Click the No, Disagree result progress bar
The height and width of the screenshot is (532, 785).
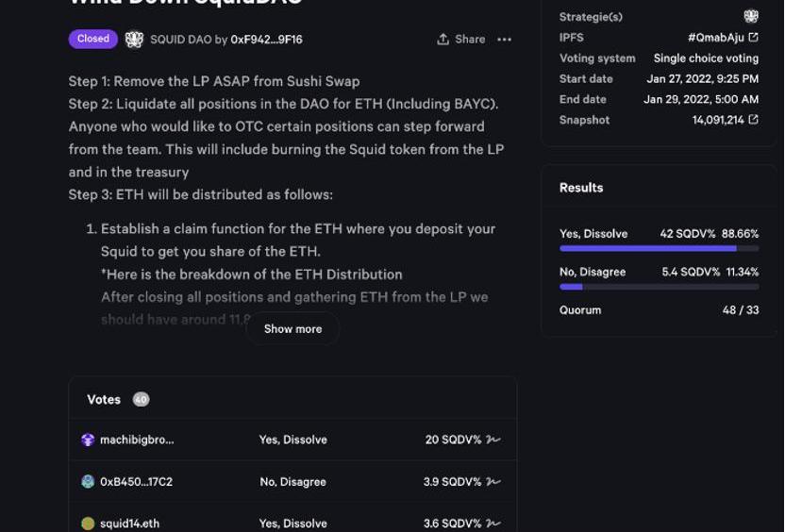[659, 287]
